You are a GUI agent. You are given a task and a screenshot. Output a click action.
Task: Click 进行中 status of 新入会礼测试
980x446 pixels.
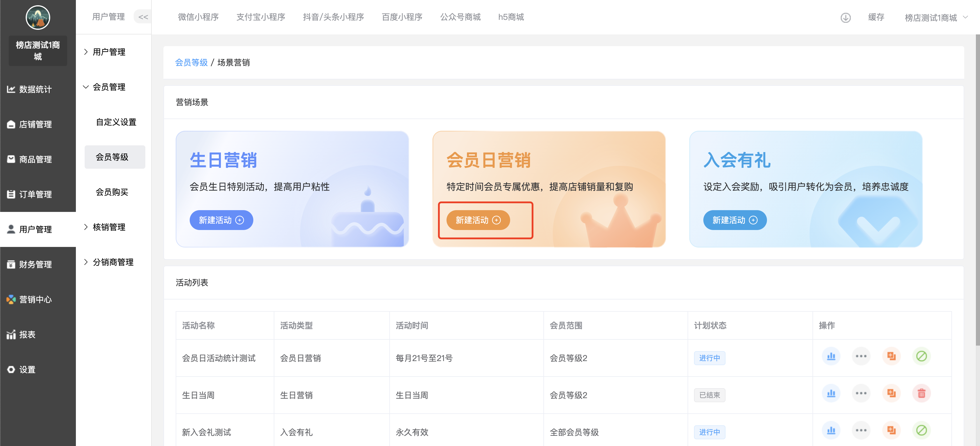pyautogui.click(x=709, y=432)
